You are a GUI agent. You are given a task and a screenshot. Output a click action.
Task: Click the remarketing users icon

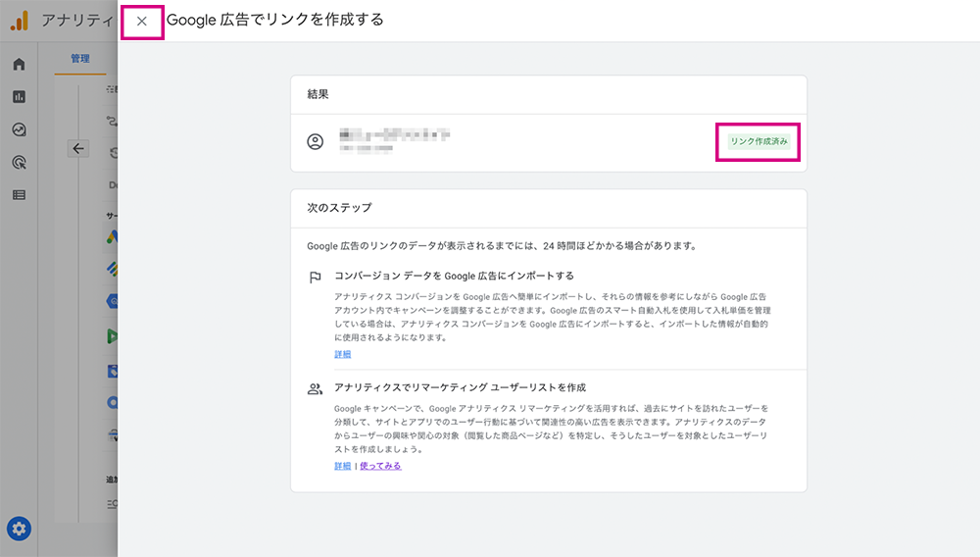[x=315, y=389]
